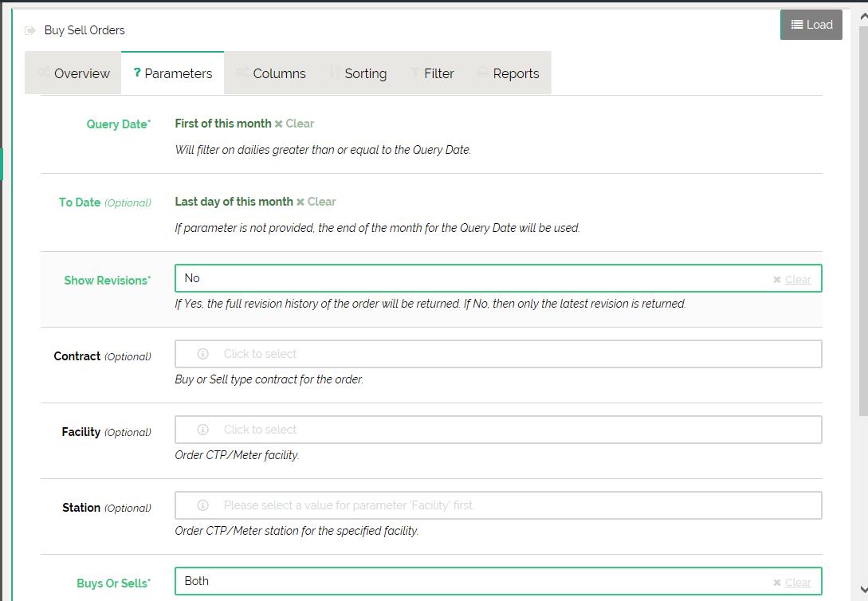Click the Load button

coord(811,25)
